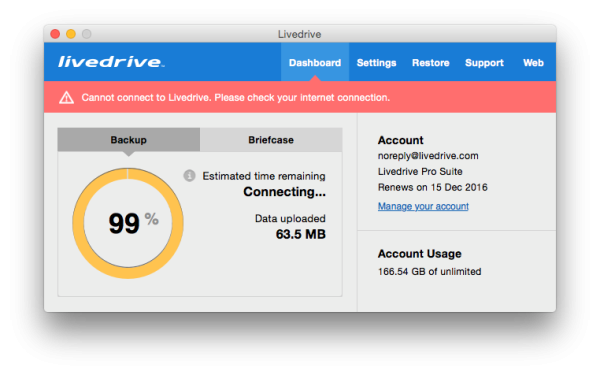Minimize window using the yellow button

(71, 34)
